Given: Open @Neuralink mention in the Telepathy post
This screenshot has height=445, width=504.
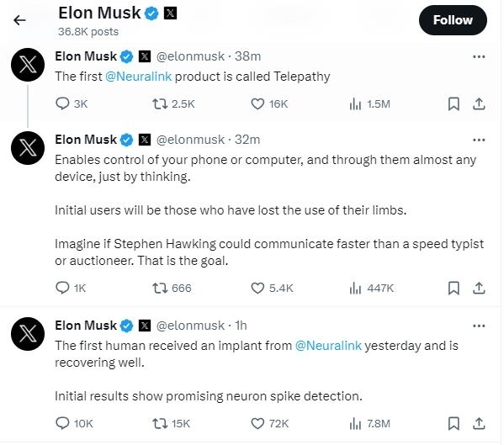Looking at the screenshot, I should pyautogui.click(x=139, y=77).
